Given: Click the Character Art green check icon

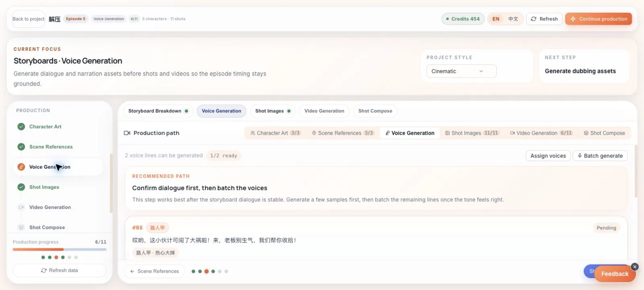Looking at the screenshot, I should coord(21,127).
